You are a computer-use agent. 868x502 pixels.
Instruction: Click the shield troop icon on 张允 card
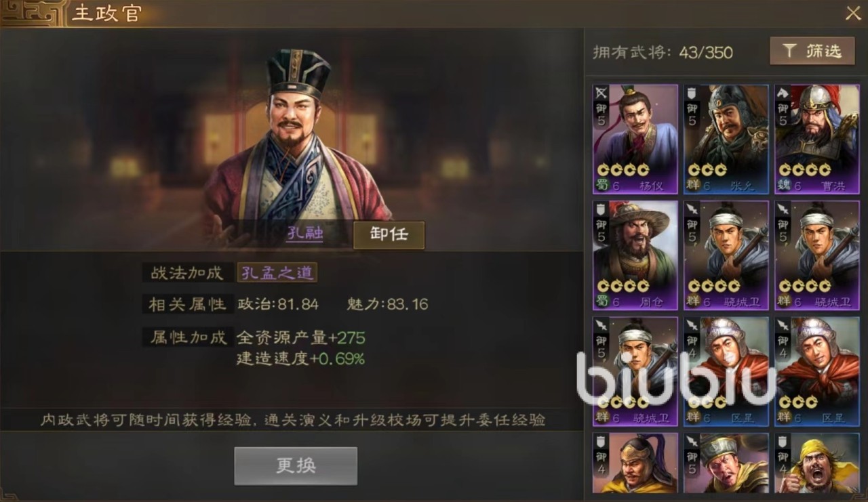(x=692, y=93)
